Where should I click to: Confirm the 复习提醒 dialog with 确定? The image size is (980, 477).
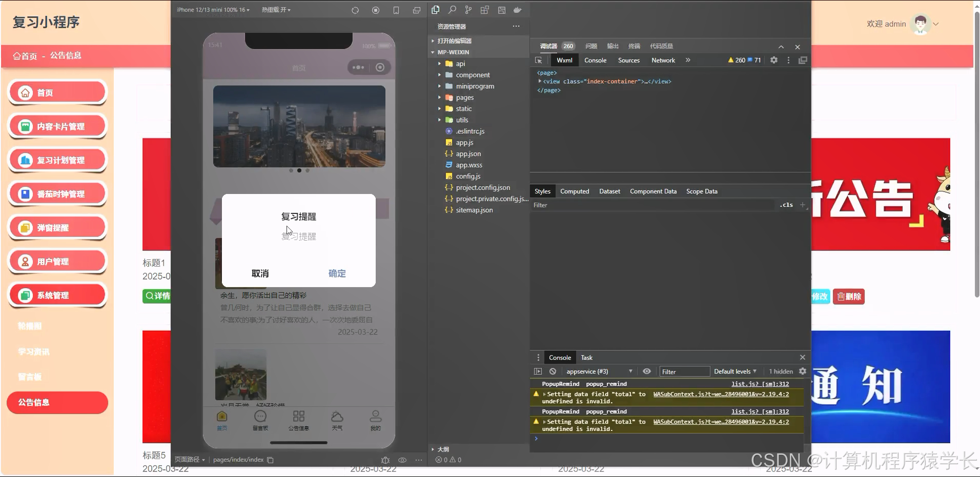pyautogui.click(x=337, y=273)
